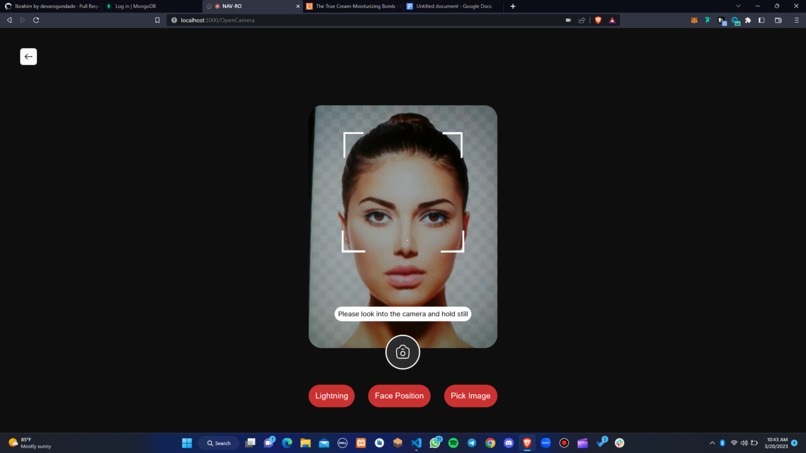Open Brave Shields lion icon
The height and width of the screenshot is (453, 806).
tap(598, 20)
